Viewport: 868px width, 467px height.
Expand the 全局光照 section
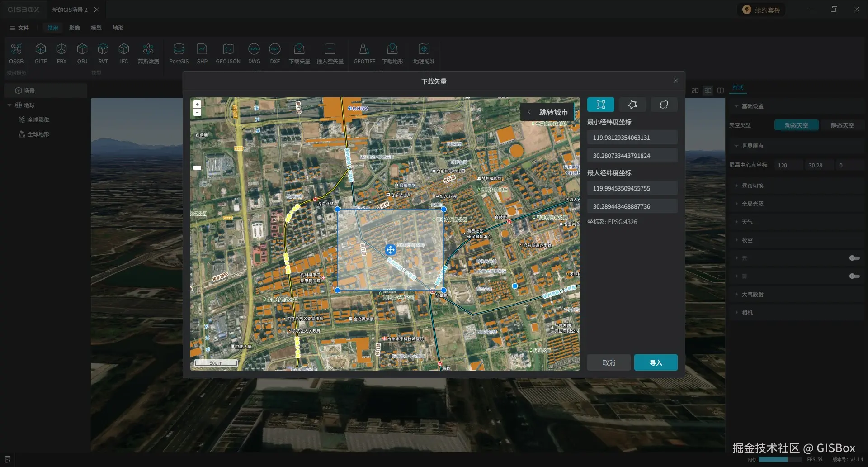[736, 204]
